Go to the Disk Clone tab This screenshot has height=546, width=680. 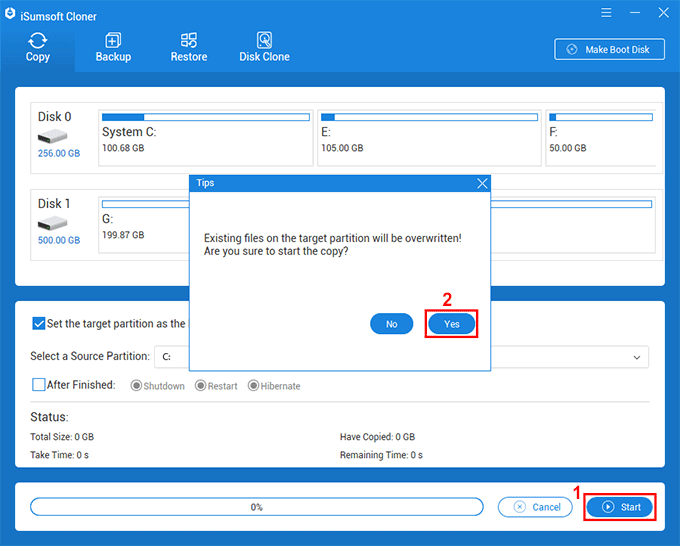(264, 48)
